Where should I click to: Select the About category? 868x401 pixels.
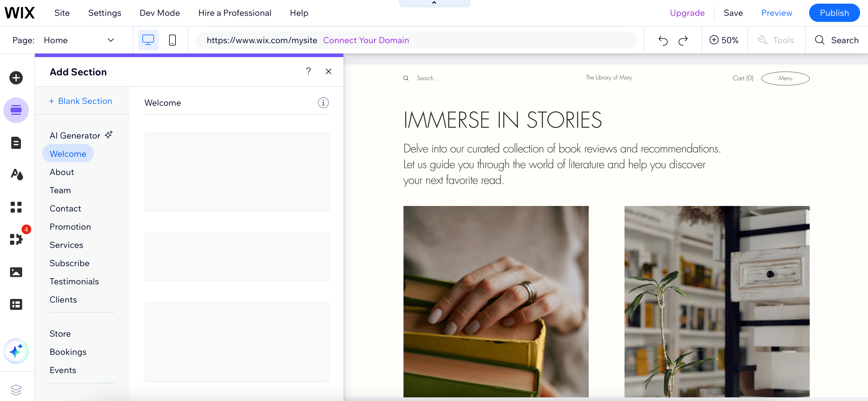click(62, 172)
